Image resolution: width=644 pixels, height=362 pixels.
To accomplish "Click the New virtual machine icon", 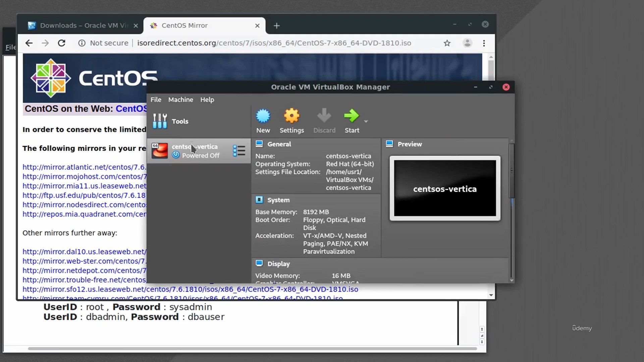I will 263,116.
